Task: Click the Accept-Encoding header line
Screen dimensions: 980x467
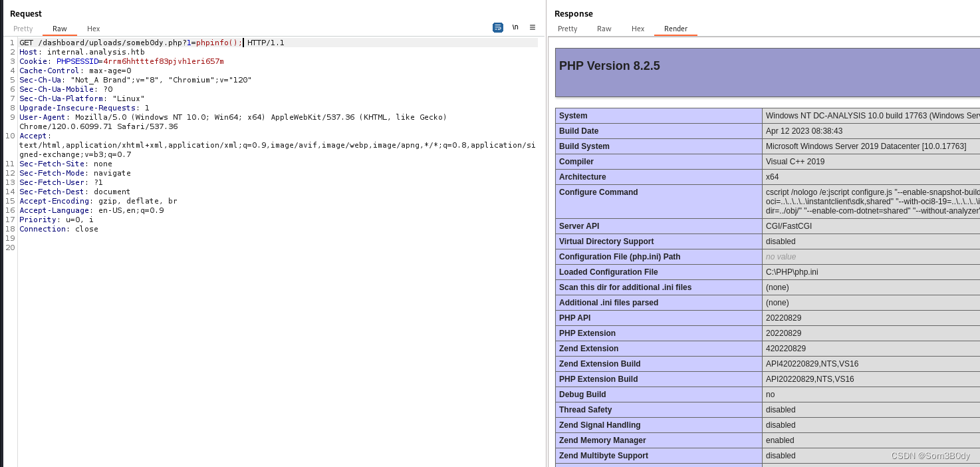Action: click(x=98, y=201)
